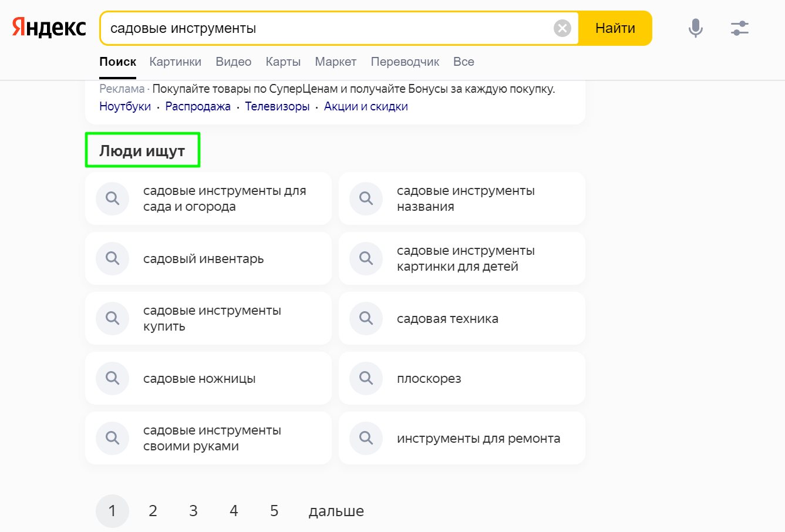Go to results page 3
This screenshot has height=532, width=785.
tap(193, 511)
